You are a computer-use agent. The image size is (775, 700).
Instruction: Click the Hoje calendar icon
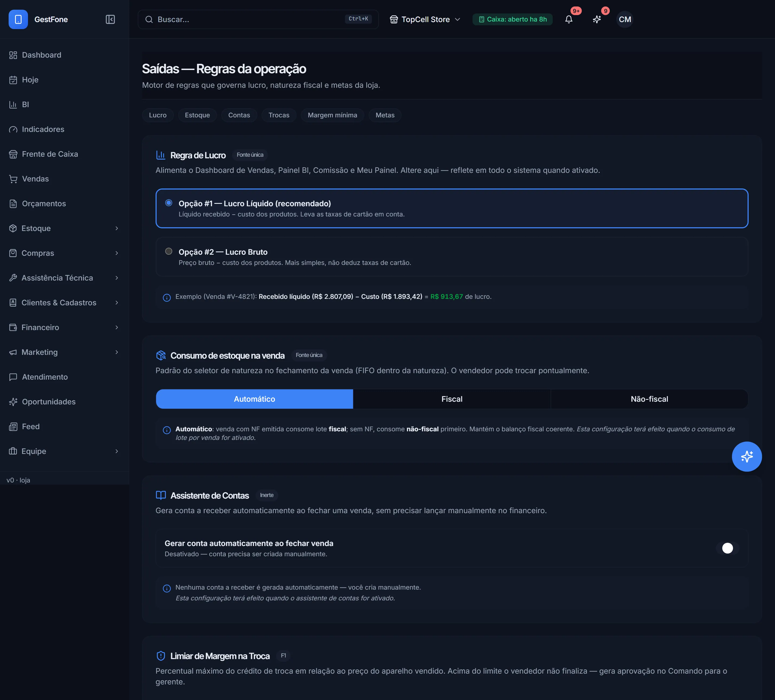(x=13, y=80)
